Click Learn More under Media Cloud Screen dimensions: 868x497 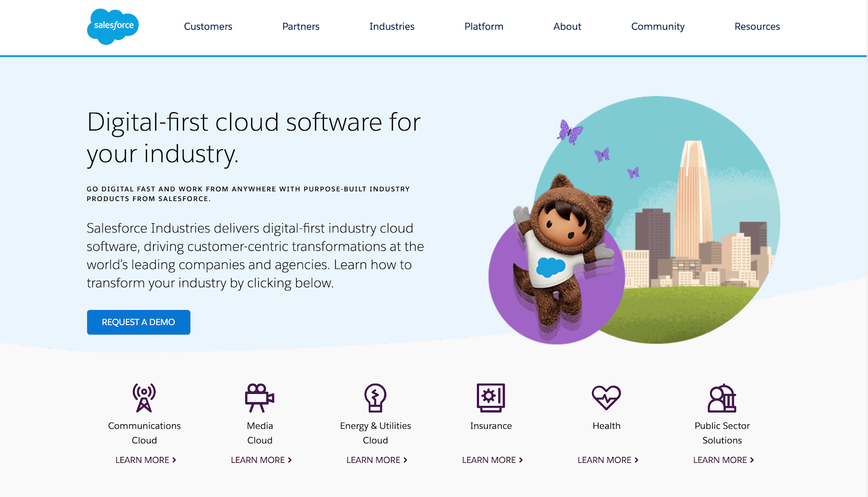pos(261,460)
